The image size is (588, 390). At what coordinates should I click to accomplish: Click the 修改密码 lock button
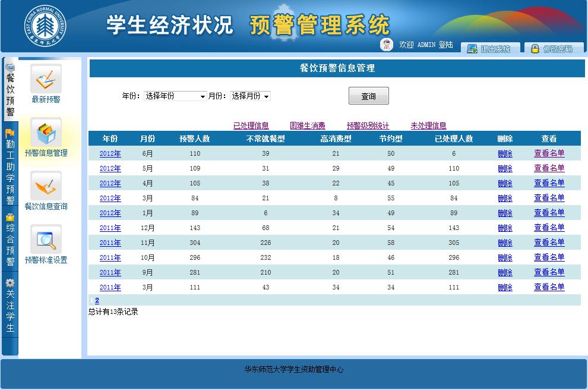point(551,49)
